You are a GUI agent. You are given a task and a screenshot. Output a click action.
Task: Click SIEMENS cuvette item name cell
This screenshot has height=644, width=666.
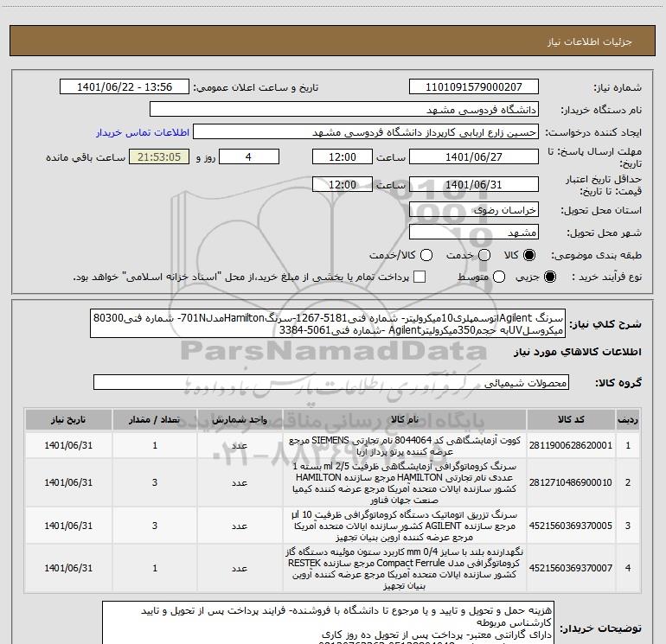click(x=405, y=445)
